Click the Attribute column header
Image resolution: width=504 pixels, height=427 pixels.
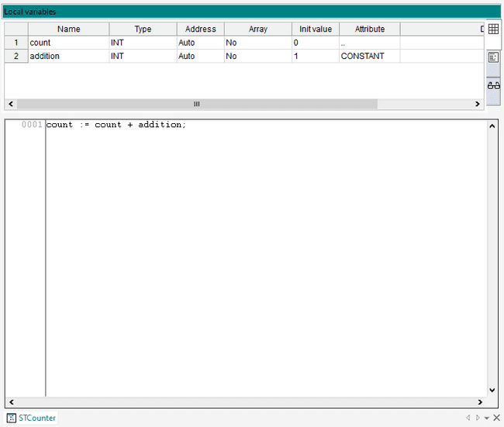[369, 29]
